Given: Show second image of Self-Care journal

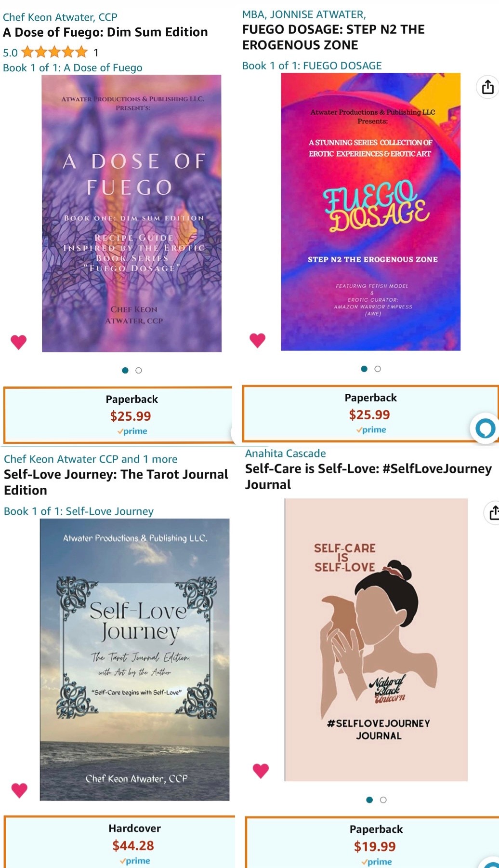Looking at the screenshot, I should coord(383,800).
